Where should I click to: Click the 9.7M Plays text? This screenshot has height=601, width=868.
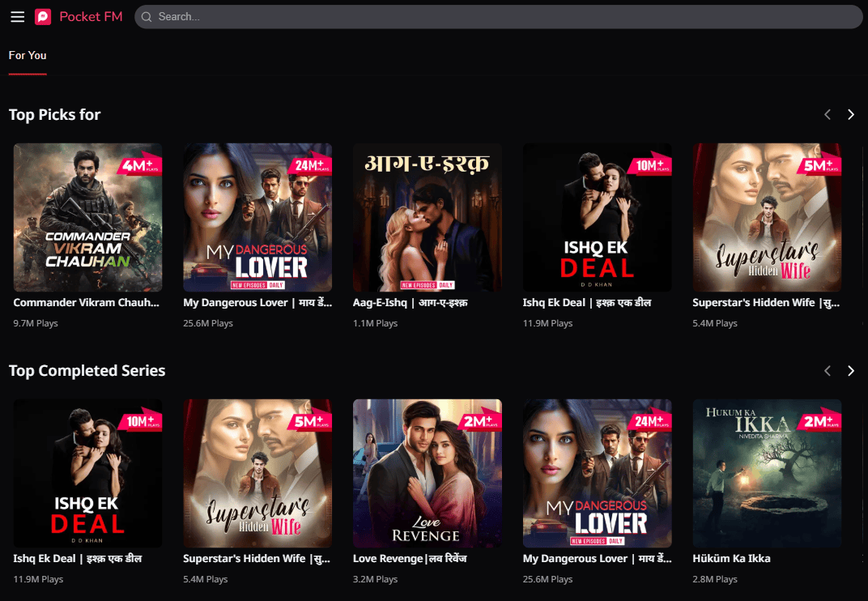point(36,323)
